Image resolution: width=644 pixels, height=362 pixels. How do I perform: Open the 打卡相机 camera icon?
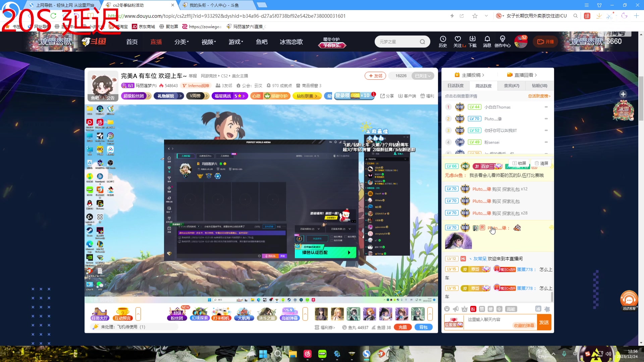(x=221, y=314)
